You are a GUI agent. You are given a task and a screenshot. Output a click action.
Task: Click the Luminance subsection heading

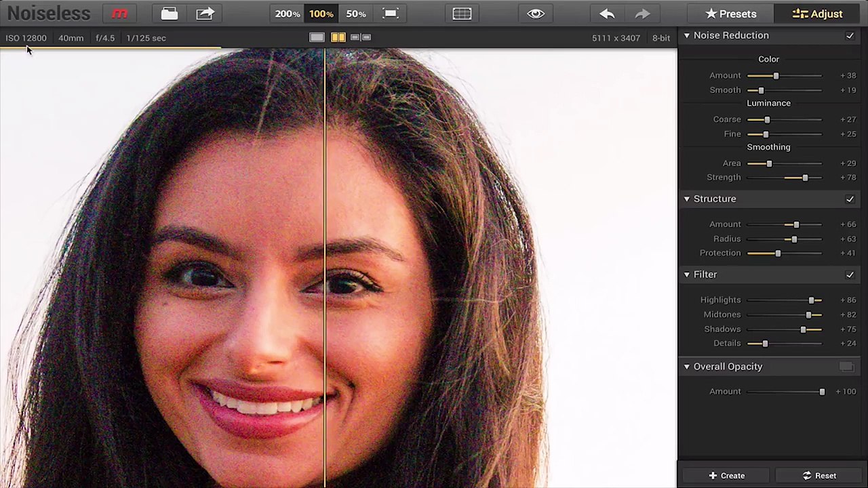[x=768, y=103]
